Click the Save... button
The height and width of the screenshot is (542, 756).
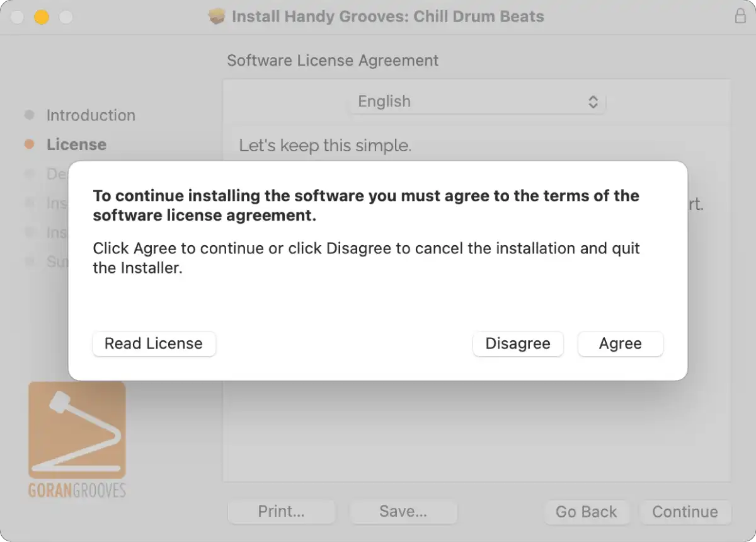[403, 512]
